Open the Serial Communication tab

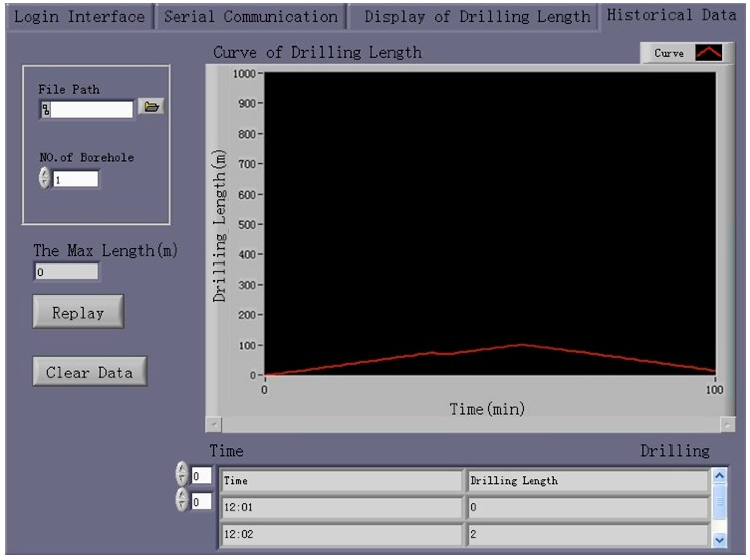250,17
